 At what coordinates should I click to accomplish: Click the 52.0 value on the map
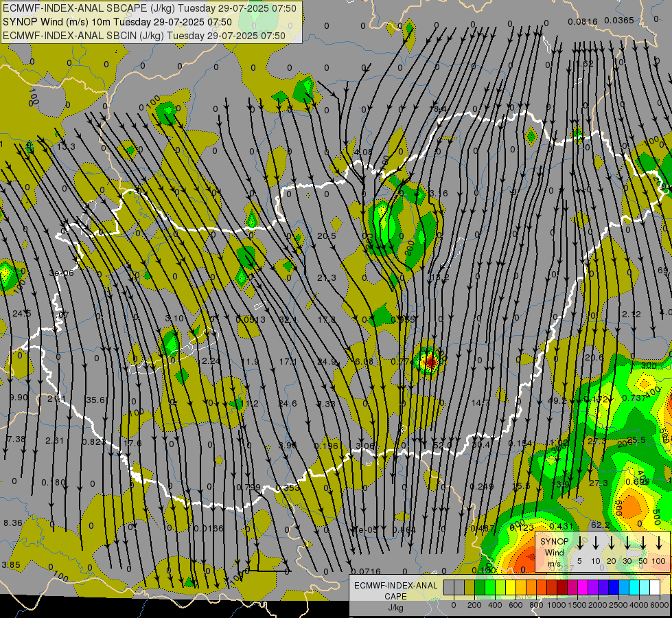[x=442, y=446]
